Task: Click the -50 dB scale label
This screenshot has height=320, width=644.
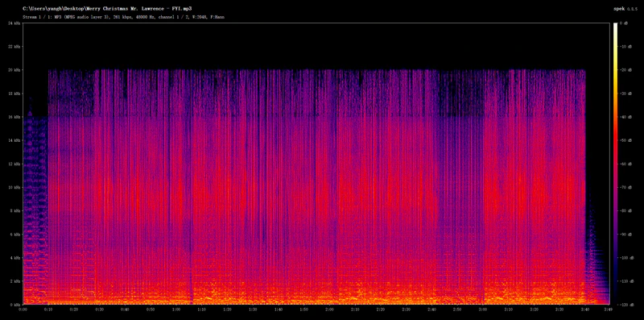Action: 626,140
